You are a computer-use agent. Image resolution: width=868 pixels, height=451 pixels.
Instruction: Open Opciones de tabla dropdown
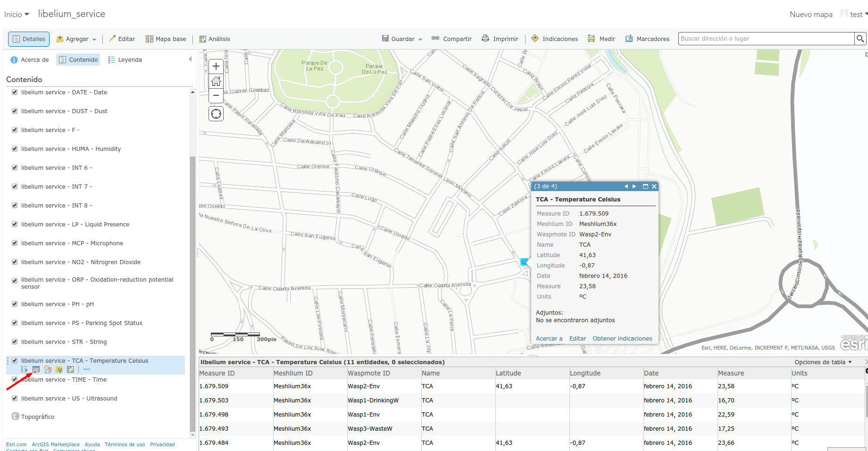823,362
